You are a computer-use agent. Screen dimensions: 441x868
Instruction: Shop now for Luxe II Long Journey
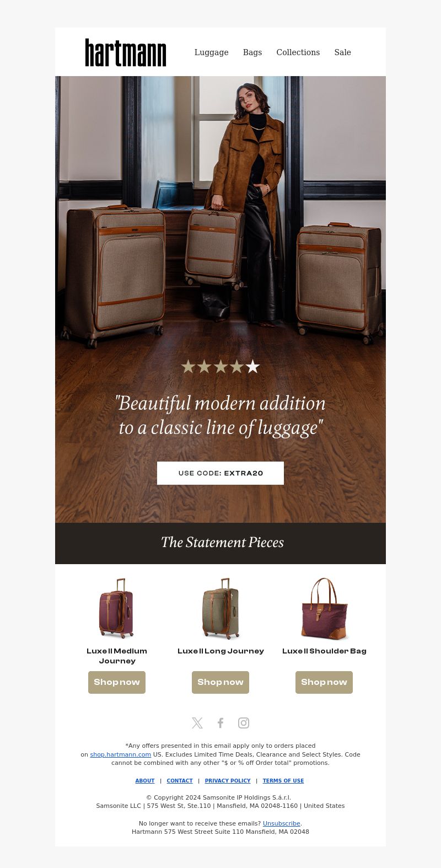click(220, 682)
